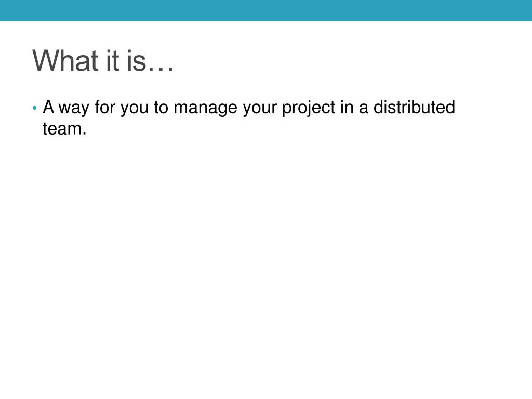Viewport: 532px width, 399px height.
Task: Click the word "team." on second line
Action: point(64,129)
